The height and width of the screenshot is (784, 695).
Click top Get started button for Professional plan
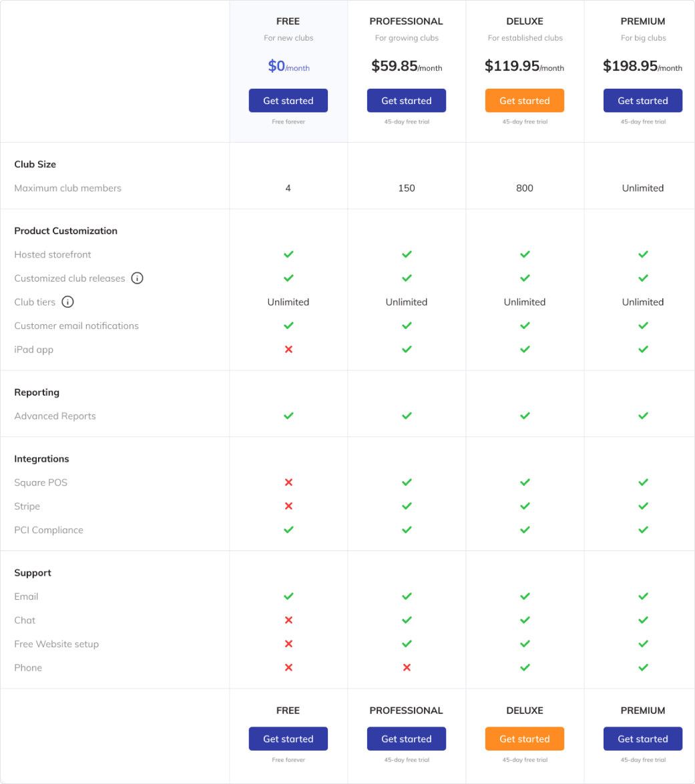(x=407, y=101)
